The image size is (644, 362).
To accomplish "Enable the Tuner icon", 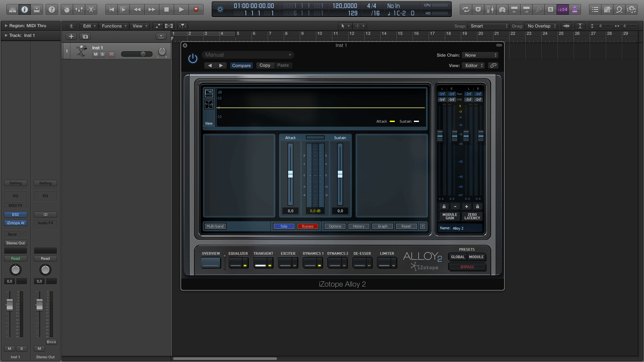I will [538, 10].
